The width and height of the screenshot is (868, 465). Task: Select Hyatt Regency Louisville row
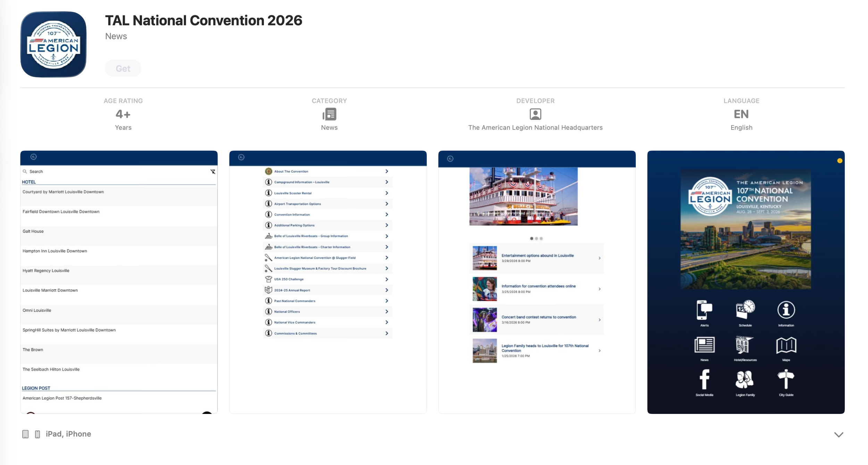(x=119, y=275)
